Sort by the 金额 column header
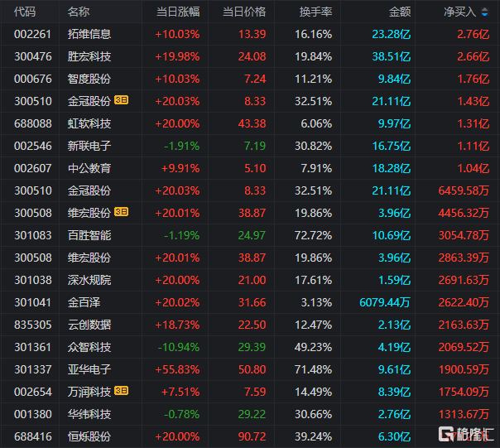Viewport: 500px width, 448px height. coord(400,12)
